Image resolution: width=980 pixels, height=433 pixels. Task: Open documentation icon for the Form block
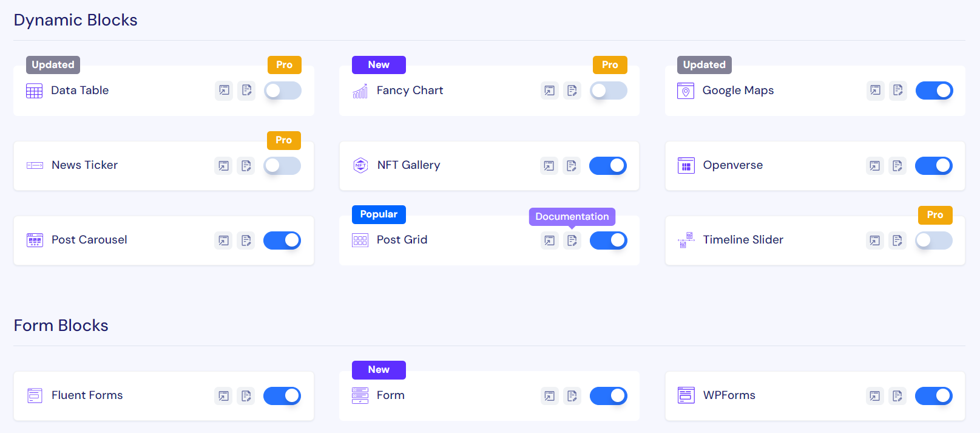point(572,396)
